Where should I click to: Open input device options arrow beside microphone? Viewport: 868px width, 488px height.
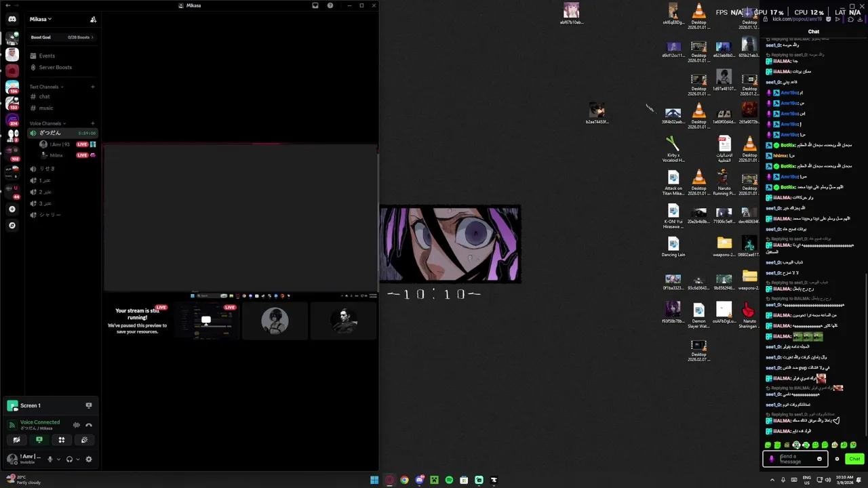(58, 459)
